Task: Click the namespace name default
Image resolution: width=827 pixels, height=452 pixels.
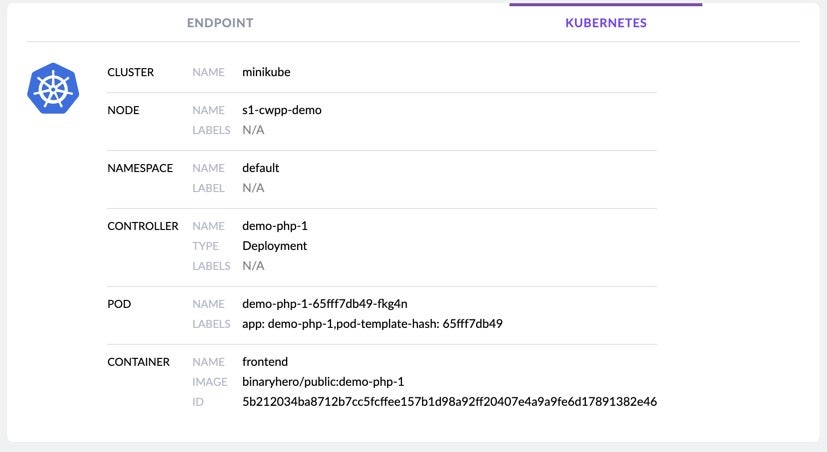Action: [261, 168]
